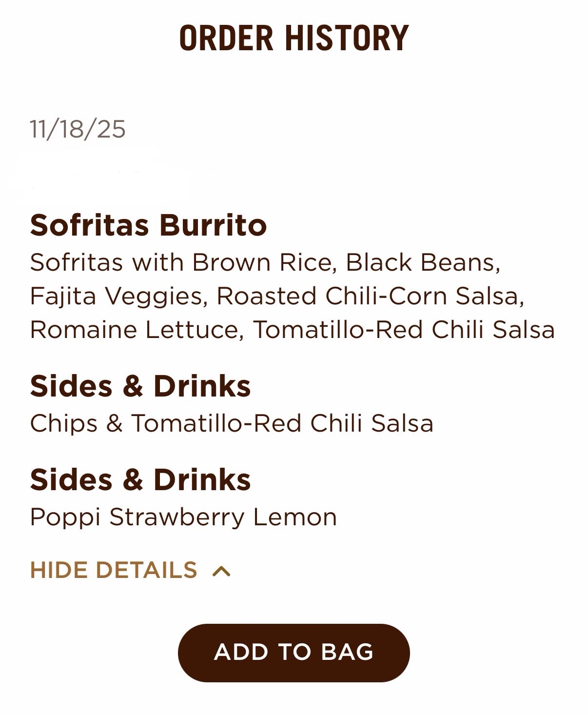Select the Sofritas Burrito item title

pos(148,225)
